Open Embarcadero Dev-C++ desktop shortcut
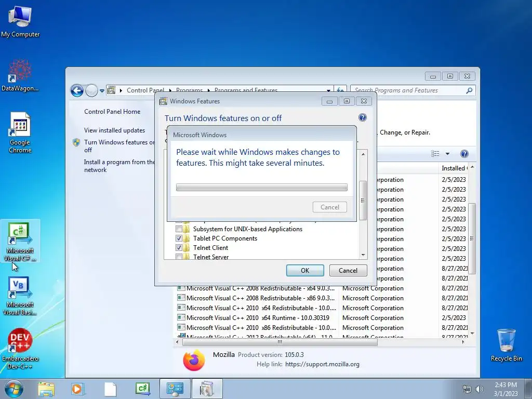 click(20, 349)
